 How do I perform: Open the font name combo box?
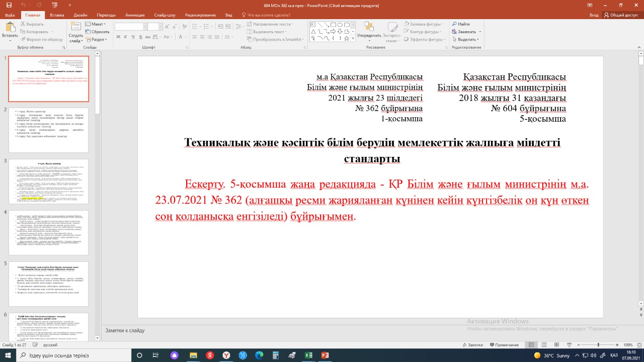coord(131,27)
